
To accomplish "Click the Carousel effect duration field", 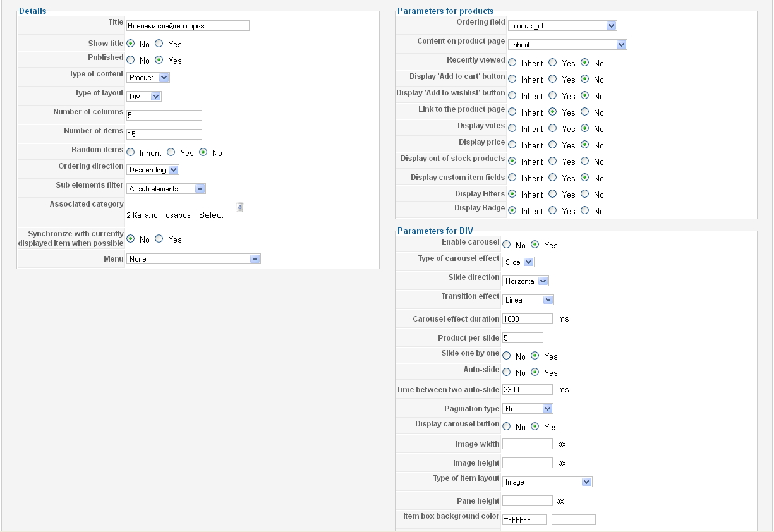I will pyautogui.click(x=527, y=319).
